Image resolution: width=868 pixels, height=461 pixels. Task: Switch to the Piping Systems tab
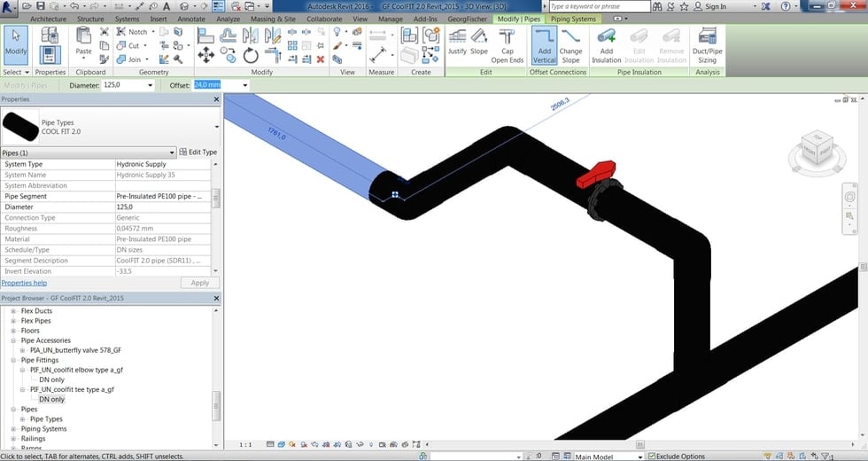tap(573, 19)
